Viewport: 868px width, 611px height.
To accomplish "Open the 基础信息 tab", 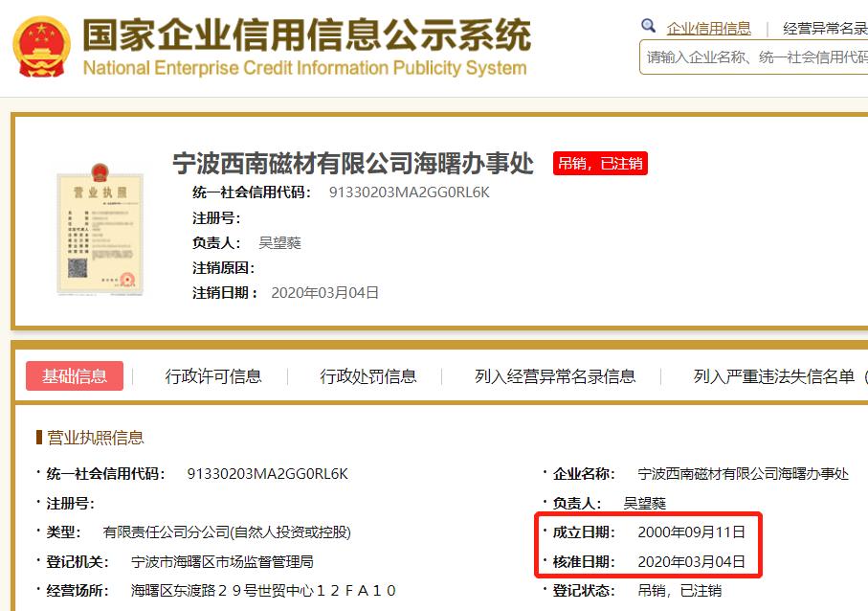I will click(x=75, y=376).
